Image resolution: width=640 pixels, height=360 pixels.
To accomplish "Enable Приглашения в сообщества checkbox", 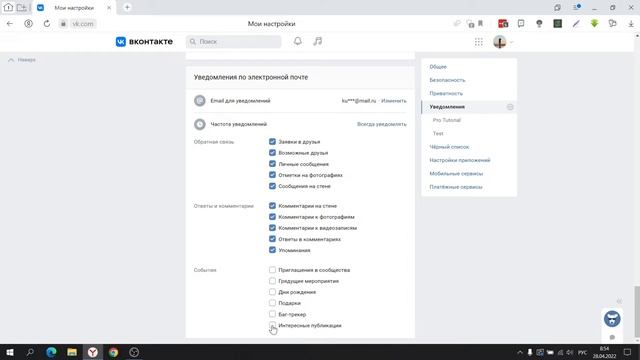I will point(272,270).
